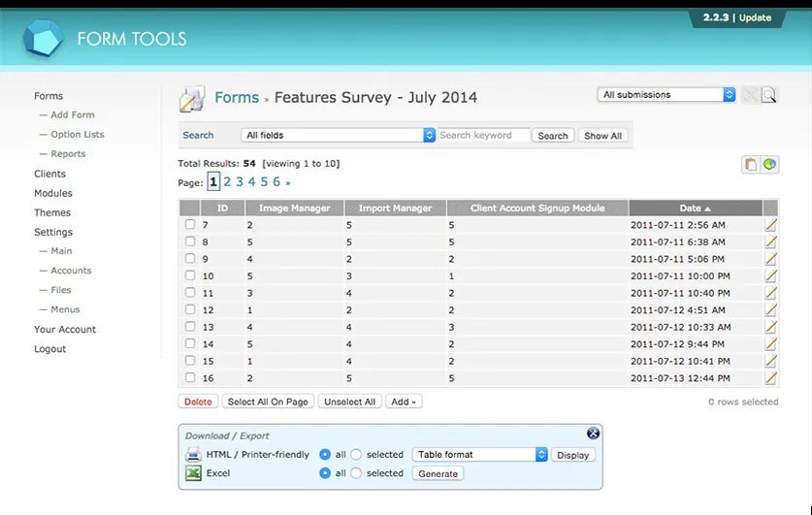This screenshot has width=812, height=515.
Task: Sort by Import Manager column header
Action: point(395,209)
